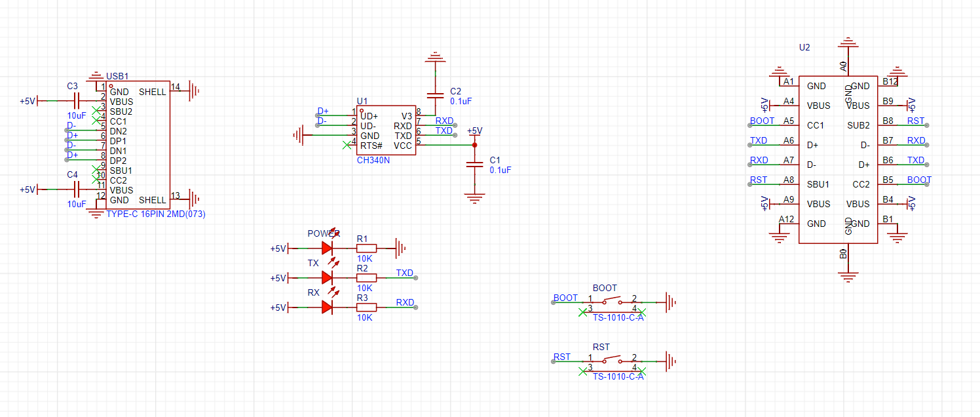
Task: Click the ground symbol above capacitor C2
Action: pyautogui.click(x=435, y=59)
